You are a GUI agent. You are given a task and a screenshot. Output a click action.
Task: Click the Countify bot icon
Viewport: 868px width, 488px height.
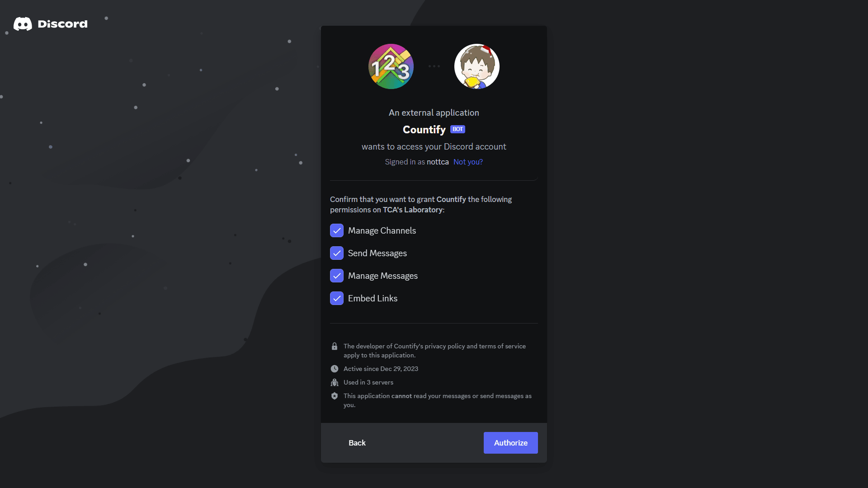coord(391,66)
